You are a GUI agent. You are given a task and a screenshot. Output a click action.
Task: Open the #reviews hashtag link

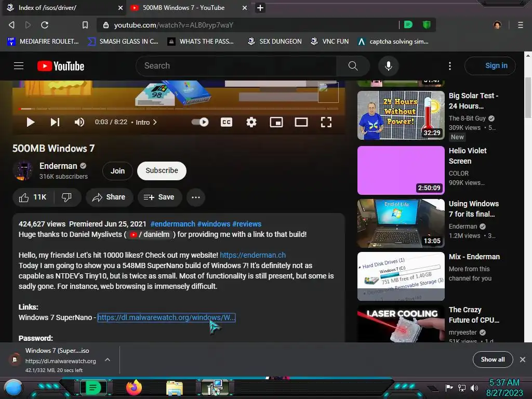tap(247, 224)
